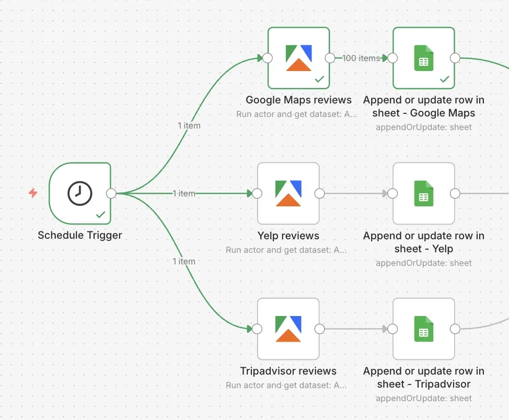
Task: Click the subtitle under Tripadvisor reviews
Action: point(286,386)
